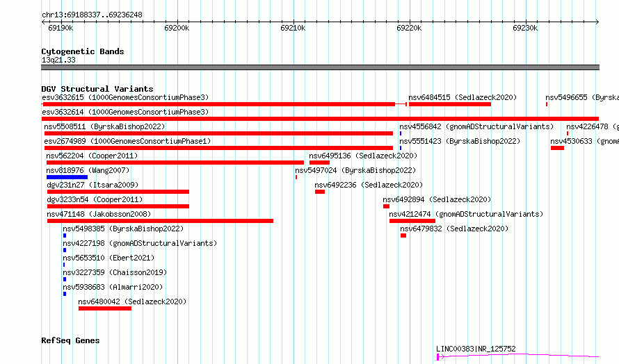Click the chr13:69188337..69236248 coordinate label

[92, 15]
